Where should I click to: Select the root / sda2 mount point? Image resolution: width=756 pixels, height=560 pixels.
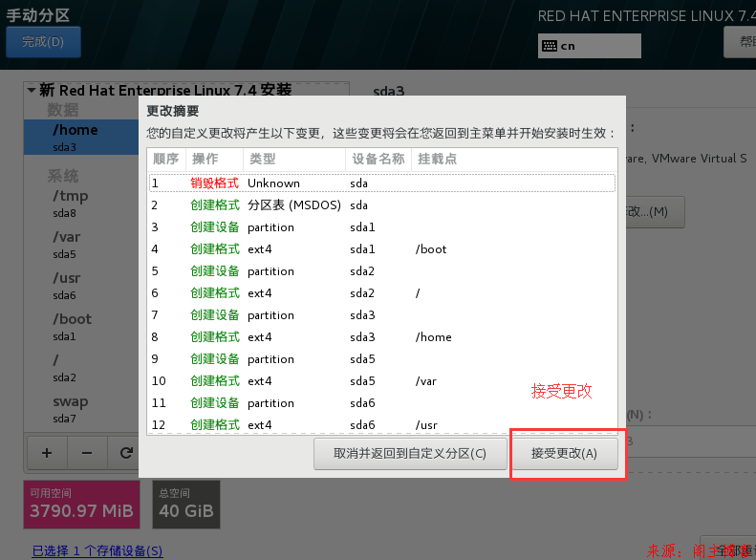[x=81, y=367]
